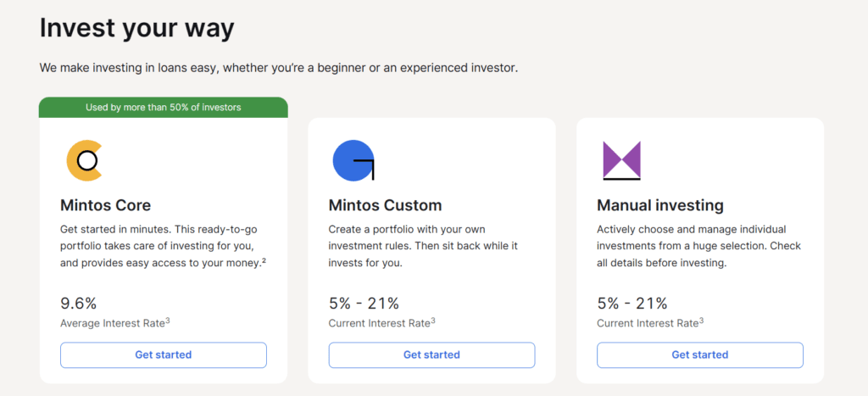Click the Mintos Core heading

tap(106, 205)
